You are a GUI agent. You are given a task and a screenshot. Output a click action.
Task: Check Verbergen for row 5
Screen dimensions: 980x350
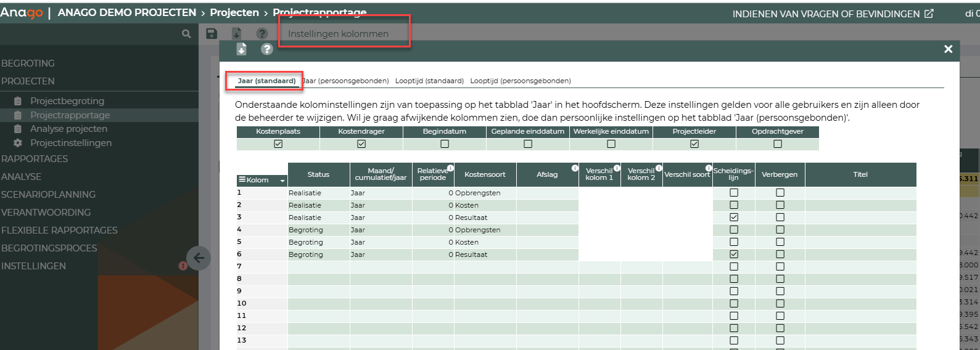780,242
